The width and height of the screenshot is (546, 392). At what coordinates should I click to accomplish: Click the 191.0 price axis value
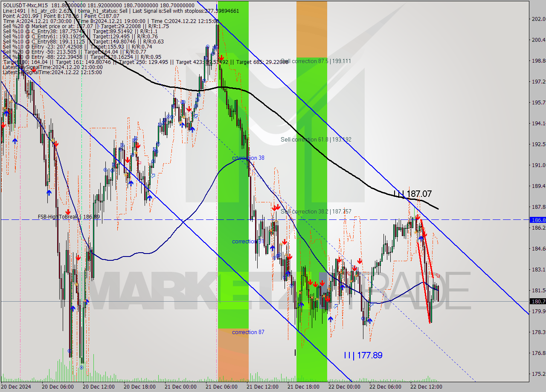(x=539, y=165)
